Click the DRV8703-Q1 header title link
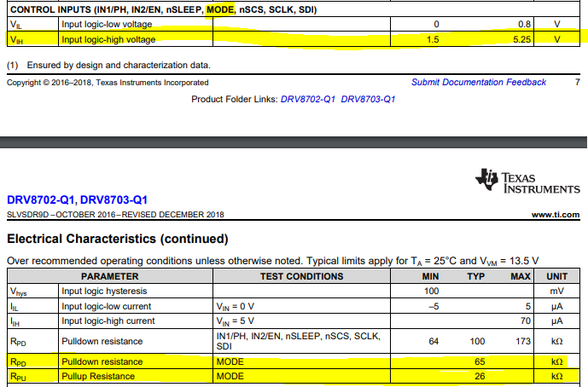 tap(114, 200)
